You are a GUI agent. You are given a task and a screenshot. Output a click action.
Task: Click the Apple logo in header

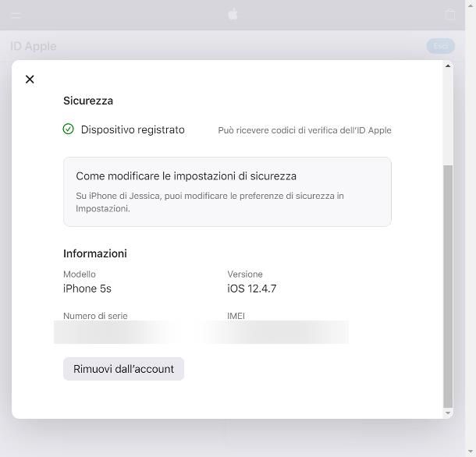tap(233, 14)
